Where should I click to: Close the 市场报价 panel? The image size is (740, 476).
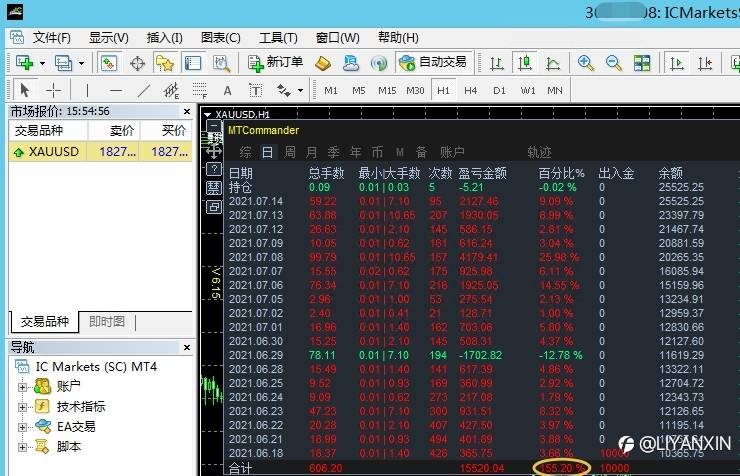coord(187,111)
